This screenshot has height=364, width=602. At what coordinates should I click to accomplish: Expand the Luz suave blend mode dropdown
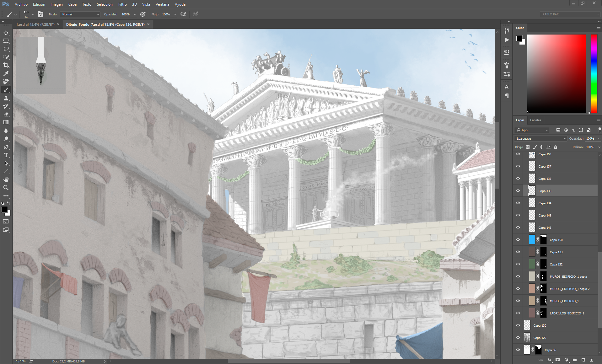click(x=541, y=139)
